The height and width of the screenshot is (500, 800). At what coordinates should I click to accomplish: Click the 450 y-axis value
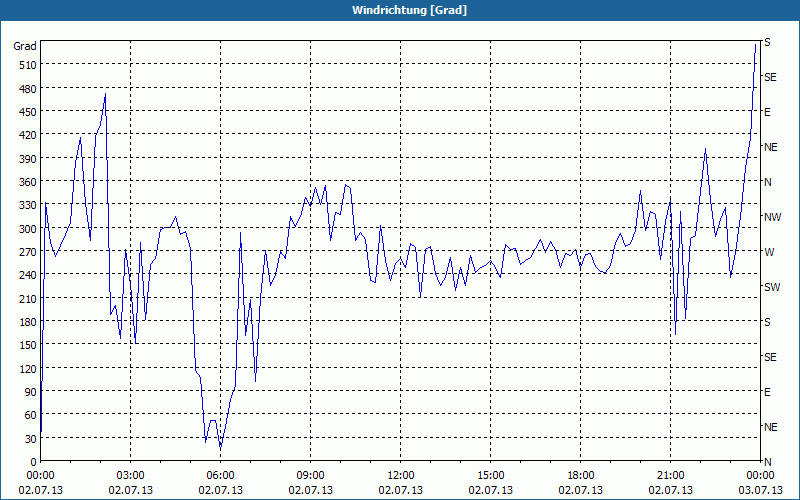pos(28,112)
